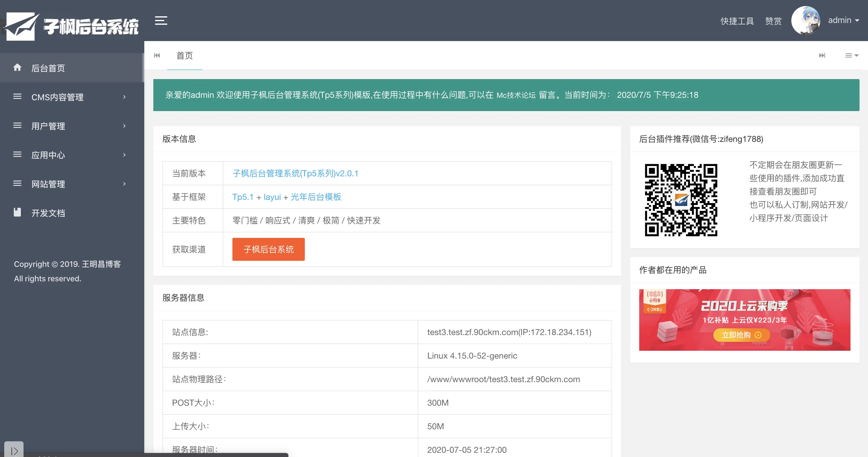Open the admin user dropdown
The height and width of the screenshot is (457, 868).
[843, 21]
